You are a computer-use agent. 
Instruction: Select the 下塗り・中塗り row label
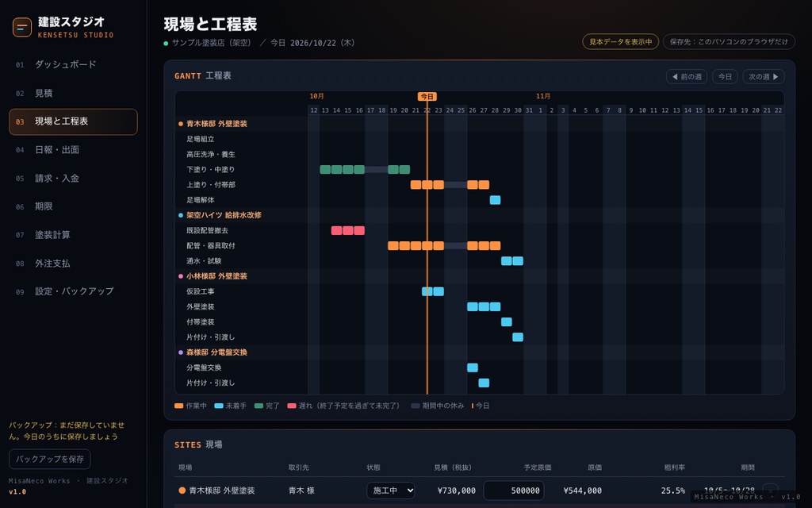(211, 170)
